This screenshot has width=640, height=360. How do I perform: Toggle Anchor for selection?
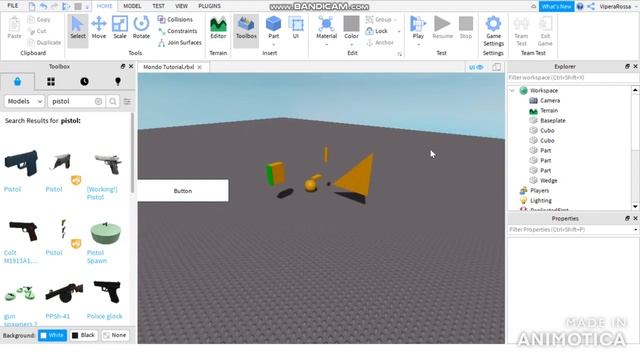380,42
